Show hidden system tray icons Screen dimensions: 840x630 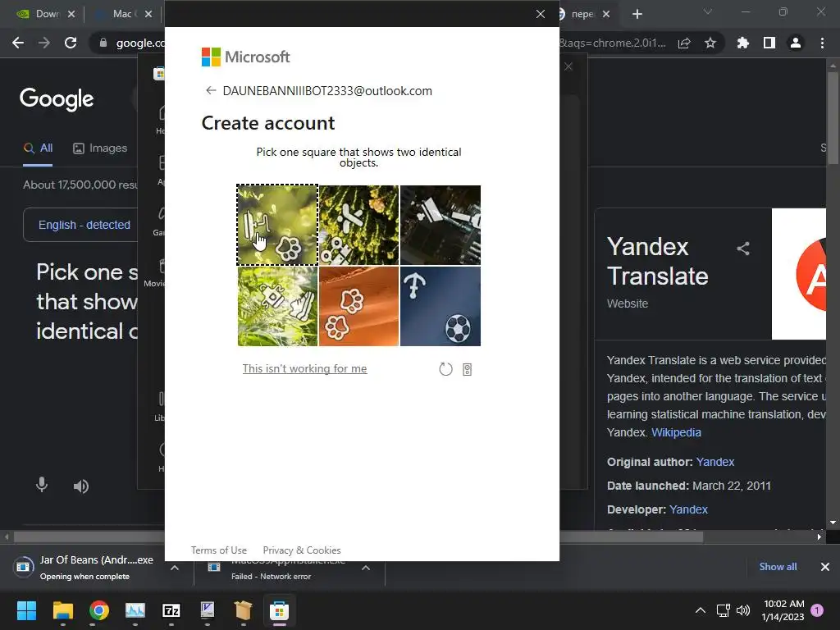pyautogui.click(x=701, y=610)
